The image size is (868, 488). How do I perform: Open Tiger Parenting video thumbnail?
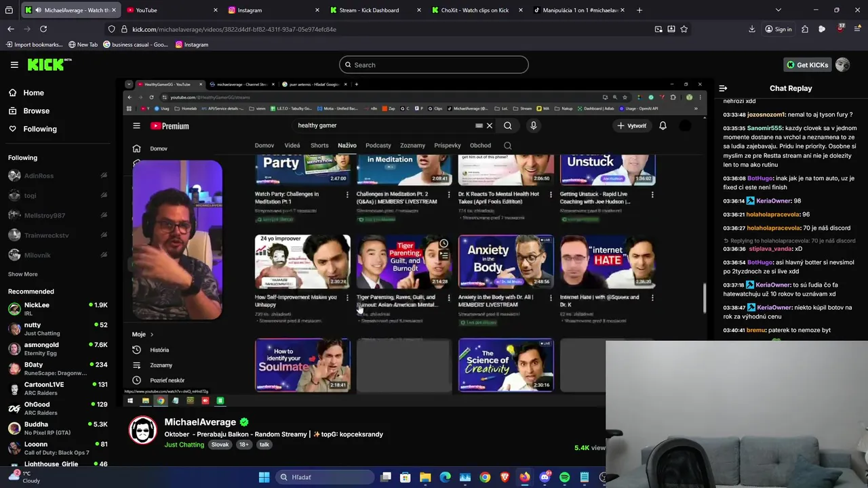pyautogui.click(x=404, y=262)
